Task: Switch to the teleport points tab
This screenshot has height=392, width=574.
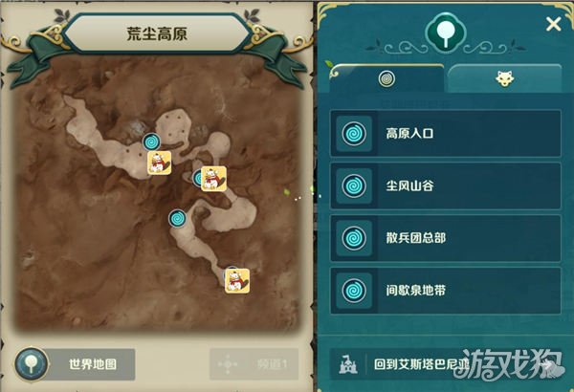Action: 386,78
